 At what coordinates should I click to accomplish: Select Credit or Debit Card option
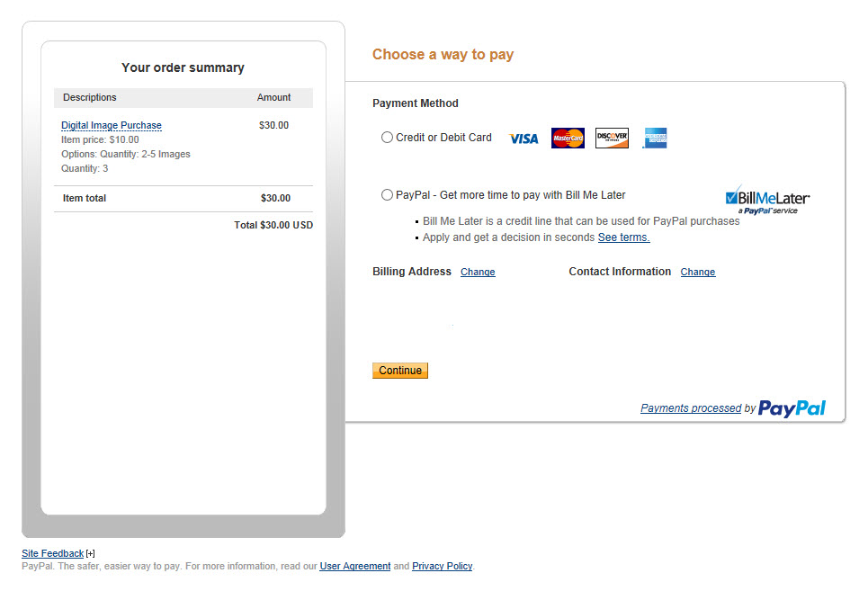point(387,138)
